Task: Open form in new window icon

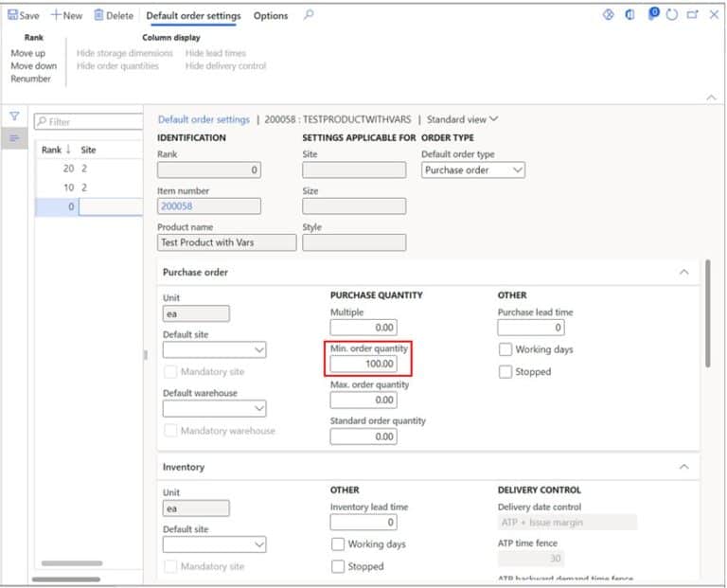Action: coord(693,15)
